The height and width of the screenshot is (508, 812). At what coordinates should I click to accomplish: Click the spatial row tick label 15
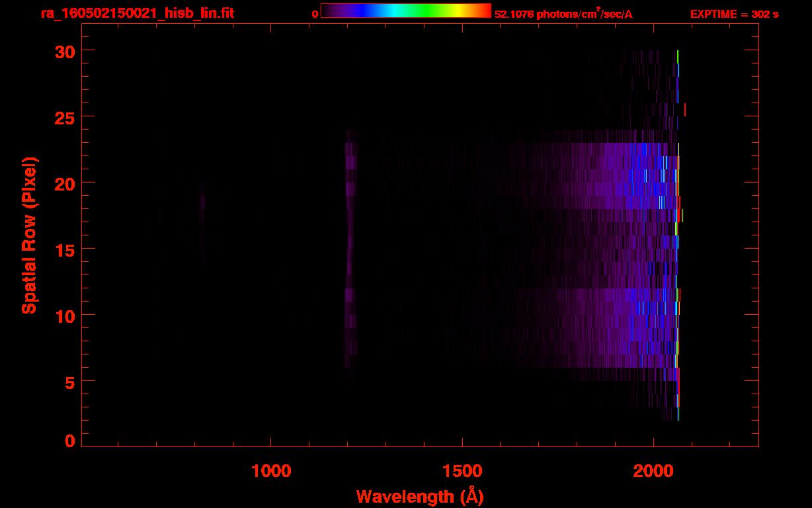pos(65,249)
